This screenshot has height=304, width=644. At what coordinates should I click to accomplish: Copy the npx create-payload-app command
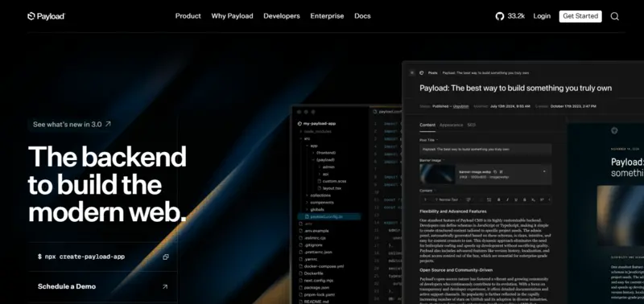(166, 257)
